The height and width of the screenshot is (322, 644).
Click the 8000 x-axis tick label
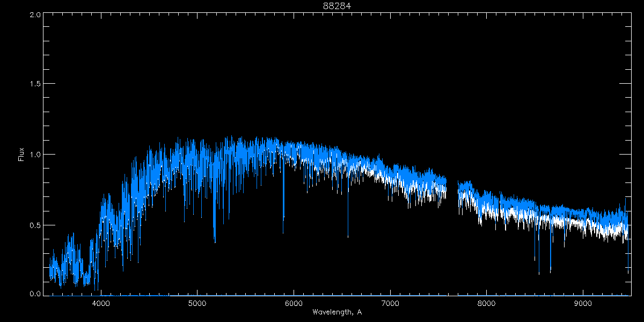click(x=487, y=303)
